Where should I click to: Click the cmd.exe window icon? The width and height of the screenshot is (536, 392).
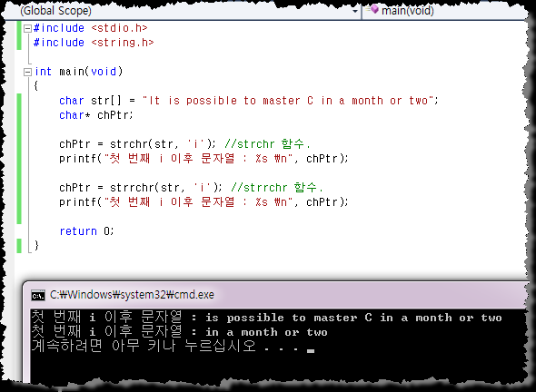tap(37, 295)
